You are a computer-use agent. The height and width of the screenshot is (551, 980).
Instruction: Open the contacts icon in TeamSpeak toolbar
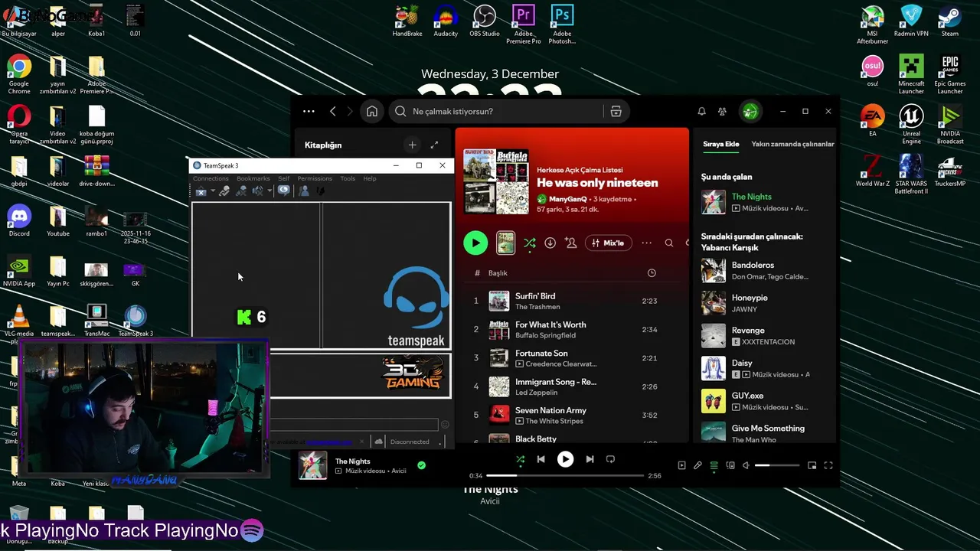point(304,191)
